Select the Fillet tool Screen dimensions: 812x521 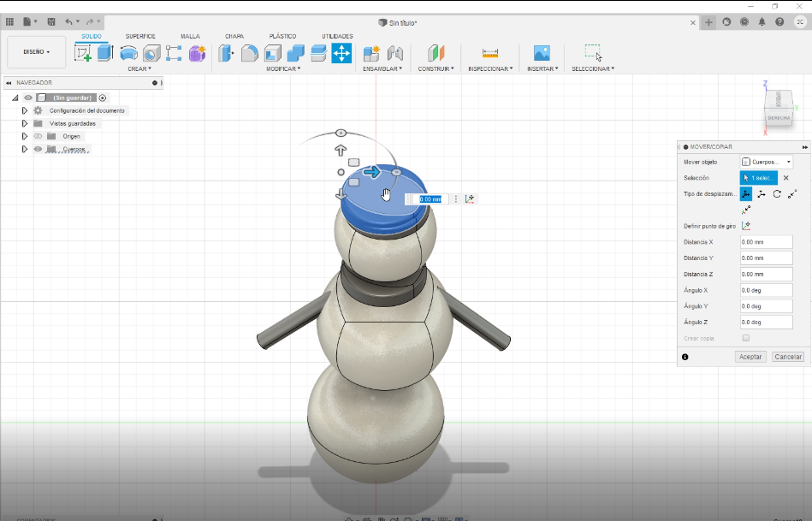(x=249, y=53)
